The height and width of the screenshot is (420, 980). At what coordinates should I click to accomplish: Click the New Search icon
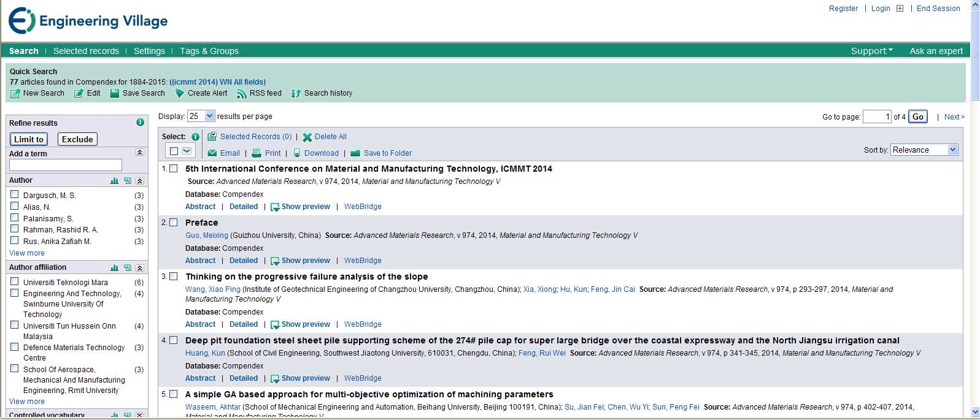(15, 93)
